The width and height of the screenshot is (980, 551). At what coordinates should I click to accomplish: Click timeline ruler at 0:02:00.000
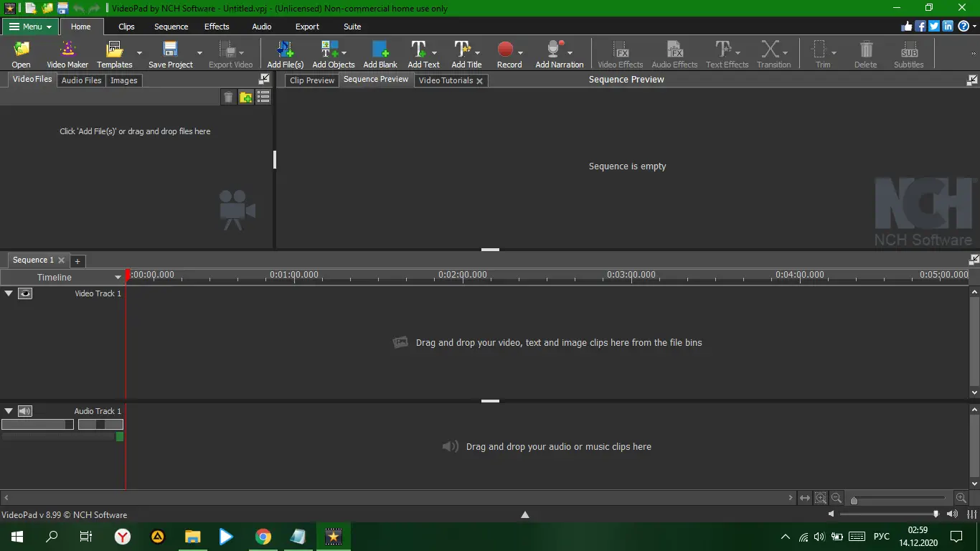[x=463, y=275]
